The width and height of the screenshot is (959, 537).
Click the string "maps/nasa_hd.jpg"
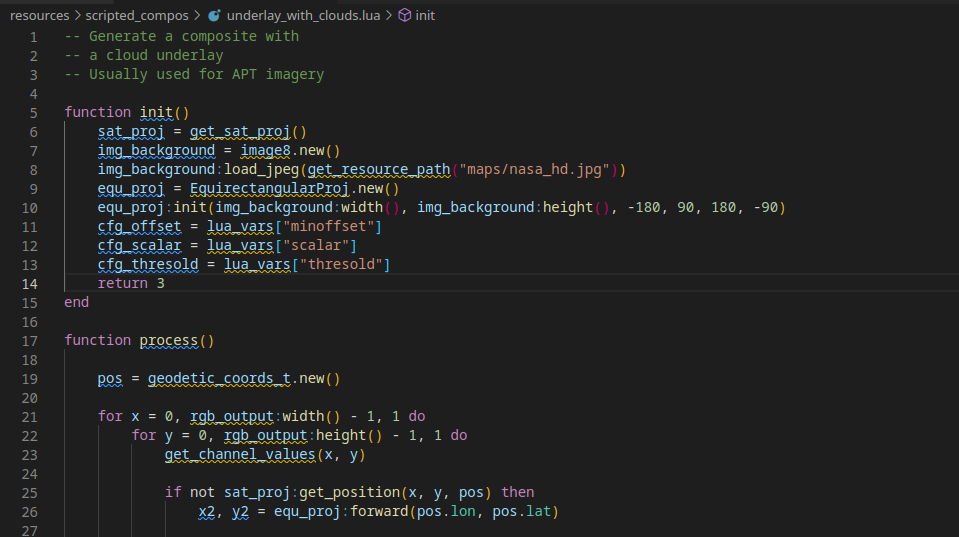tap(534, 169)
